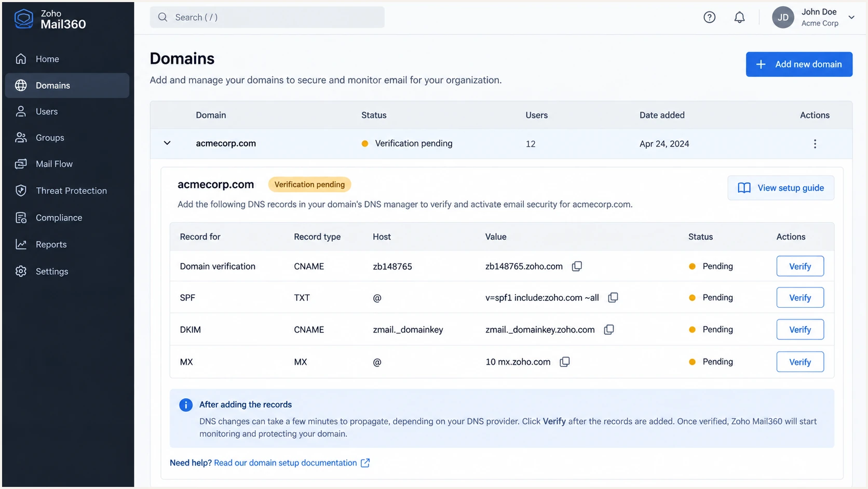Click the Users column header in domain table

(536, 115)
